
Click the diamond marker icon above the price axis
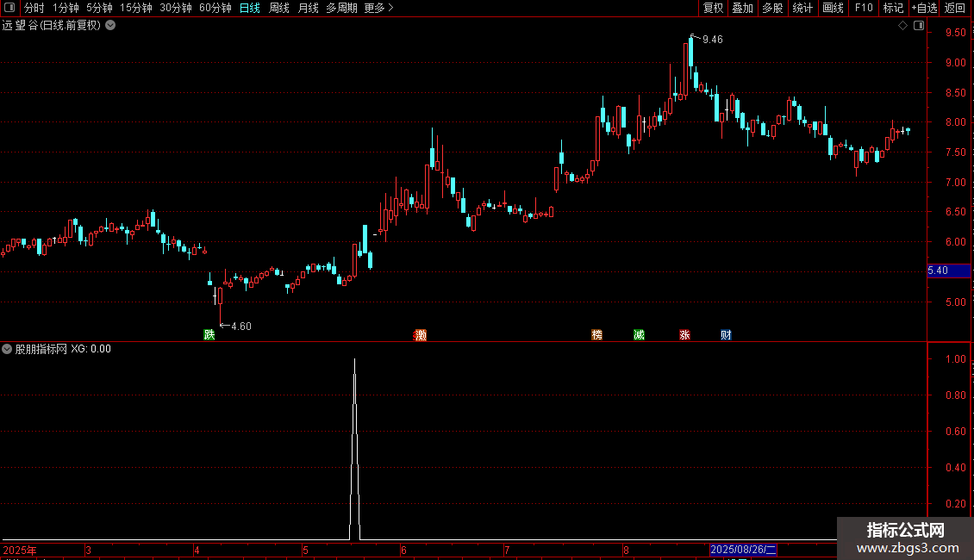pos(902,26)
